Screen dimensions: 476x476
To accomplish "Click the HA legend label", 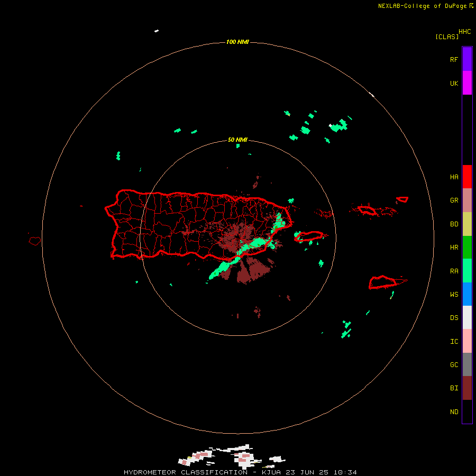I will (x=454, y=177).
